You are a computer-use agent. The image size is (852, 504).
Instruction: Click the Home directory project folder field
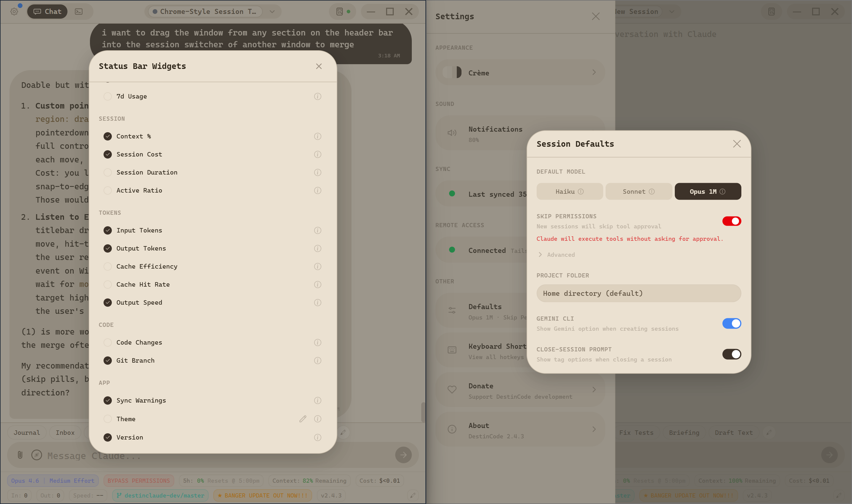(638, 293)
